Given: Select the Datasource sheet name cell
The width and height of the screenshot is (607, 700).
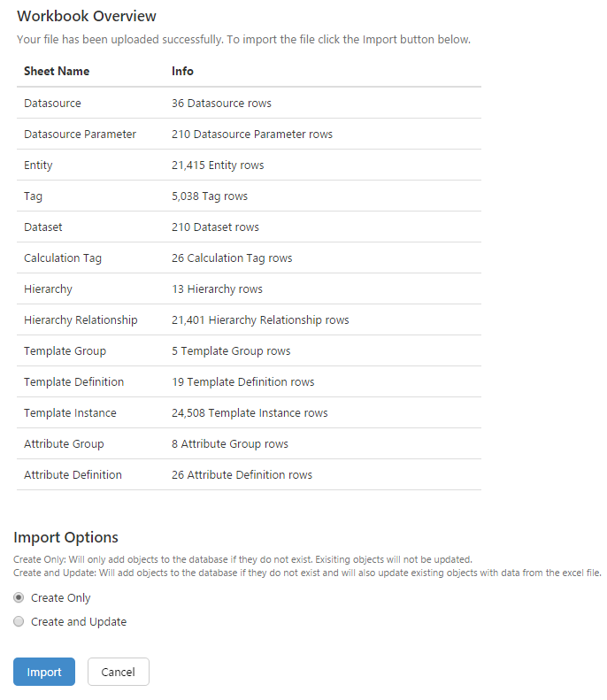Looking at the screenshot, I should pyautogui.click(x=52, y=104).
